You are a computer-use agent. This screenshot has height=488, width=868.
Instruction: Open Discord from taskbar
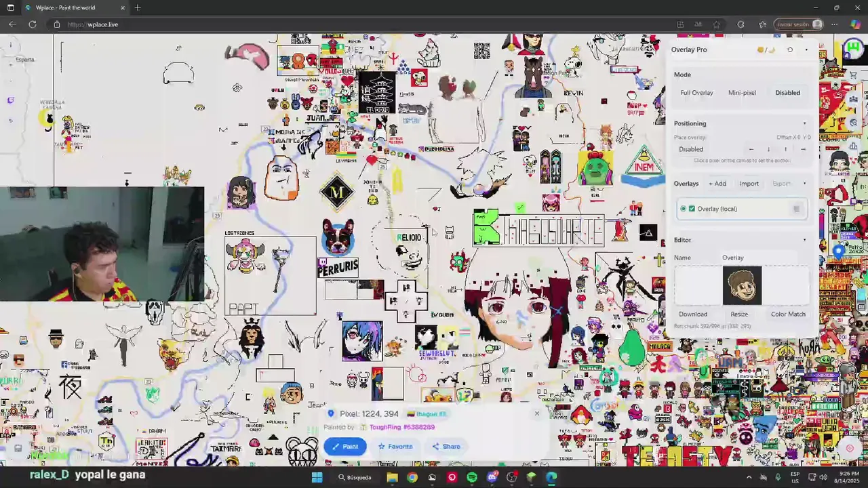(492, 477)
